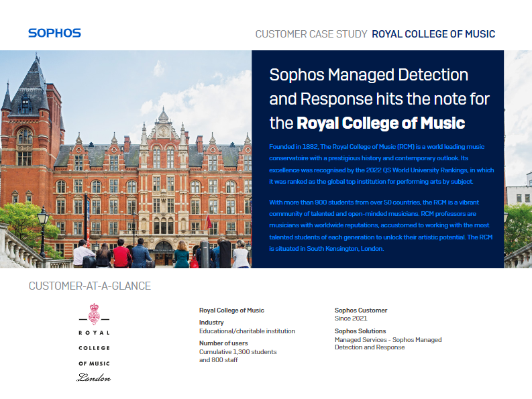Click the bold ROYAL COLLEGE OF MUSIC header title

pos(433,34)
